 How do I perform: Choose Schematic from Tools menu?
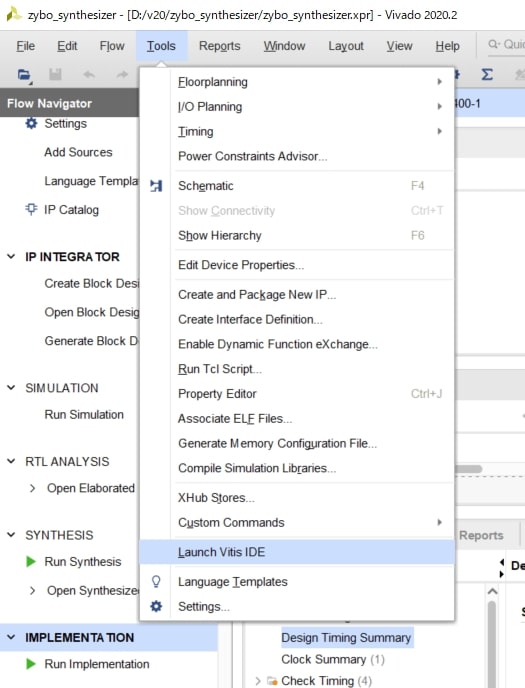tap(297, 186)
